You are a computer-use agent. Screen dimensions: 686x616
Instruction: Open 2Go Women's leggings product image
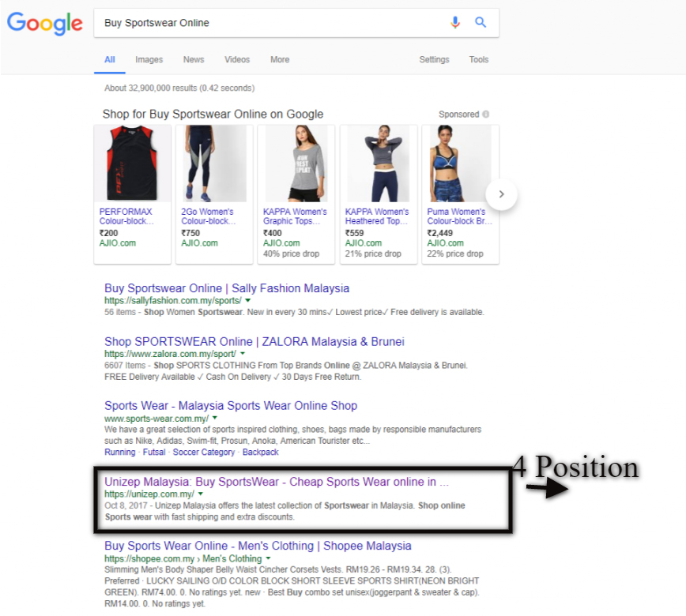coord(214,163)
